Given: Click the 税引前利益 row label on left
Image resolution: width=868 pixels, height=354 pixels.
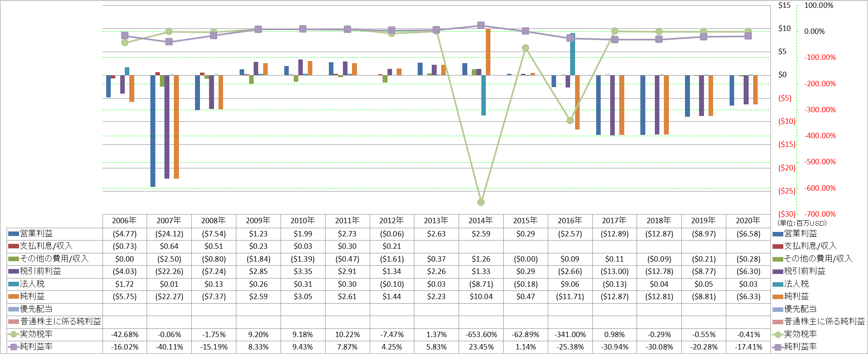Looking at the screenshot, I should (40, 271).
